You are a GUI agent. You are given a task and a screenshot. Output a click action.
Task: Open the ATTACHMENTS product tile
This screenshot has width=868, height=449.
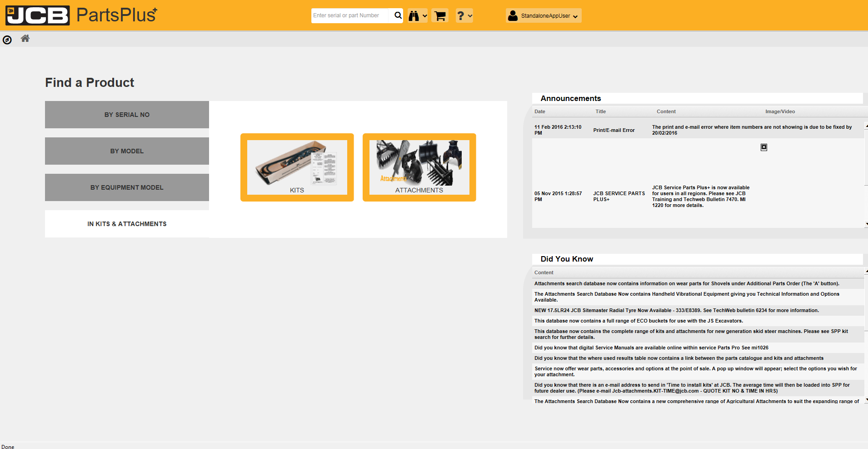[x=419, y=167]
